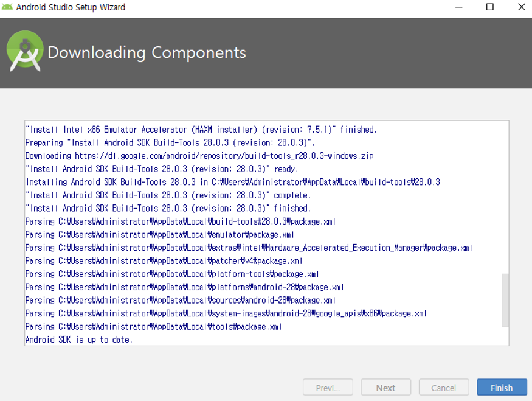Minimize the Setup Wizard window
The image size is (532, 401).
tap(458, 7)
